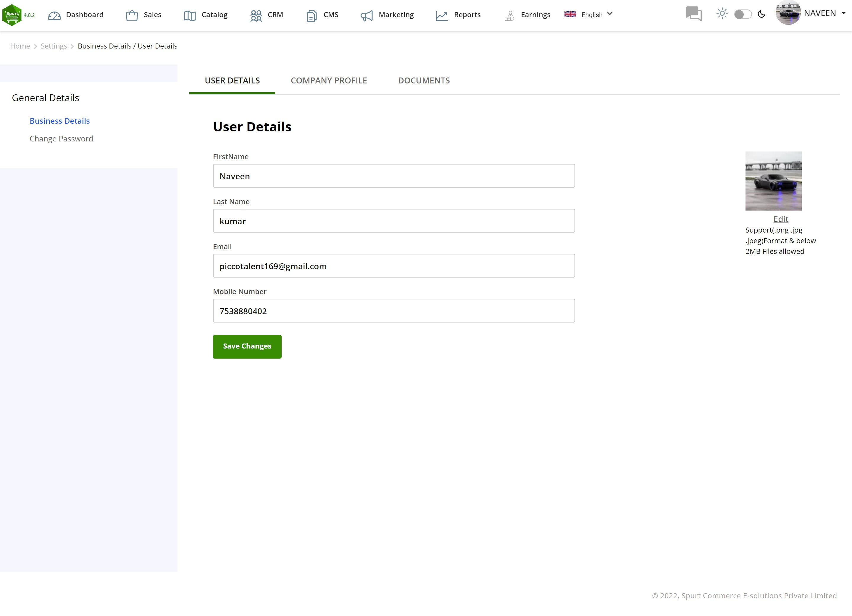Viewport: 852px width, 616px height.
Task: Expand the English language dropdown
Action: point(597,15)
